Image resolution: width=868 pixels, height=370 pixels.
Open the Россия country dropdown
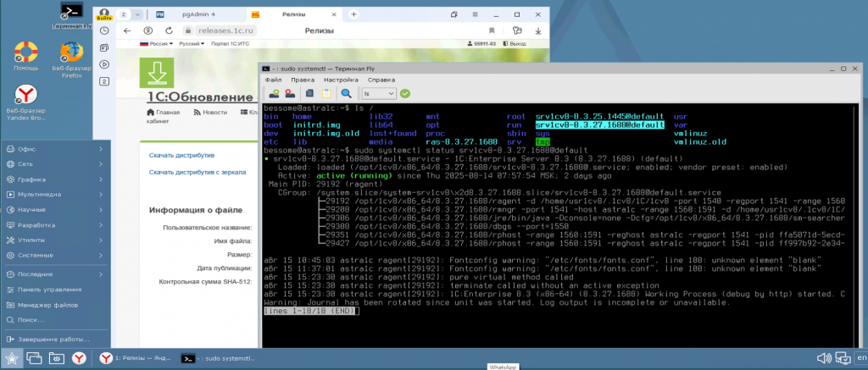pyautogui.click(x=156, y=43)
